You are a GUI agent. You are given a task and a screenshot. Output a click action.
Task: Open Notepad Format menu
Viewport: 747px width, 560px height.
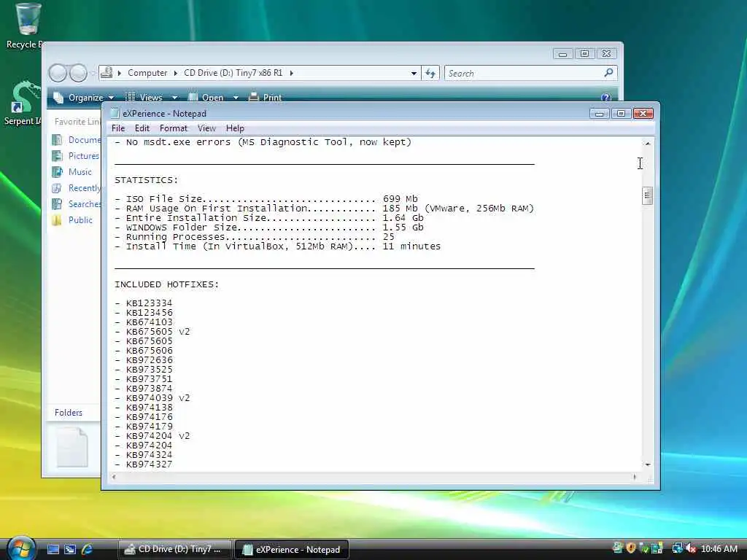tap(174, 128)
